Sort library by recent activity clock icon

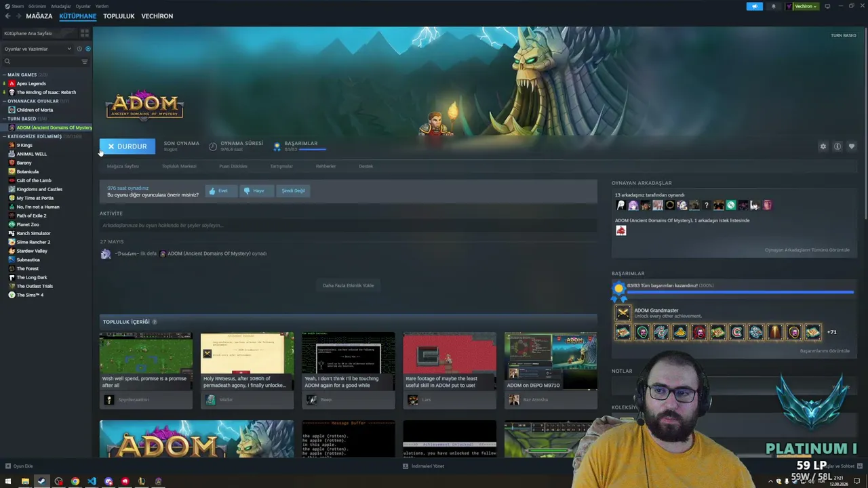tap(79, 49)
